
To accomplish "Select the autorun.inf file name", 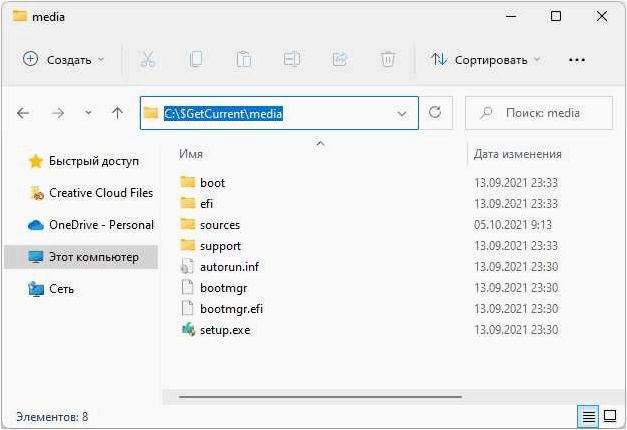I will 229,267.
